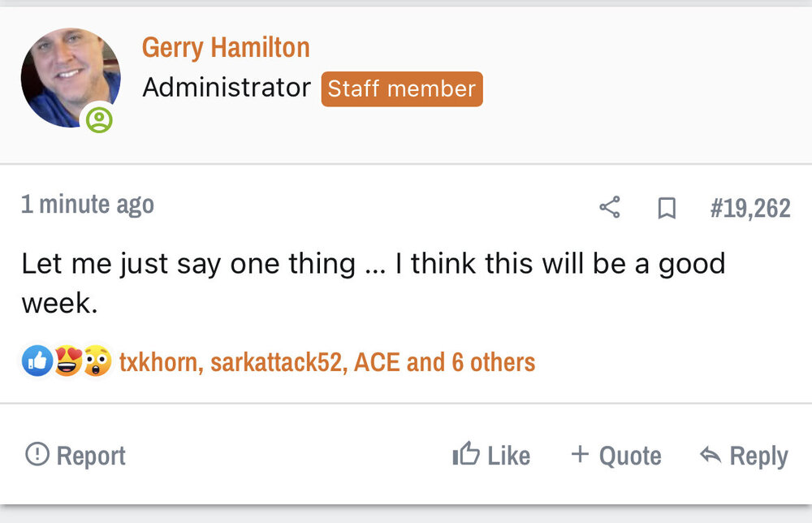The height and width of the screenshot is (523, 812).
Task: Open the '1 minute ago' timestamp permalink
Action: pyautogui.click(x=88, y=204)
